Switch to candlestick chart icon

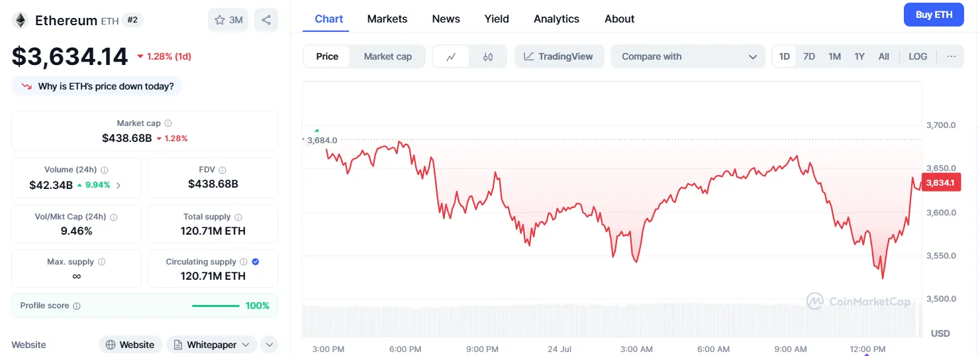point(488,56)
